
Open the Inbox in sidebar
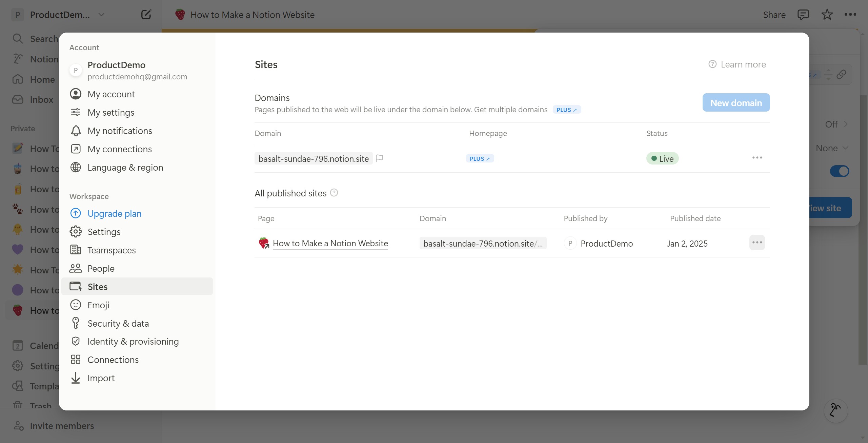(33, 99)
